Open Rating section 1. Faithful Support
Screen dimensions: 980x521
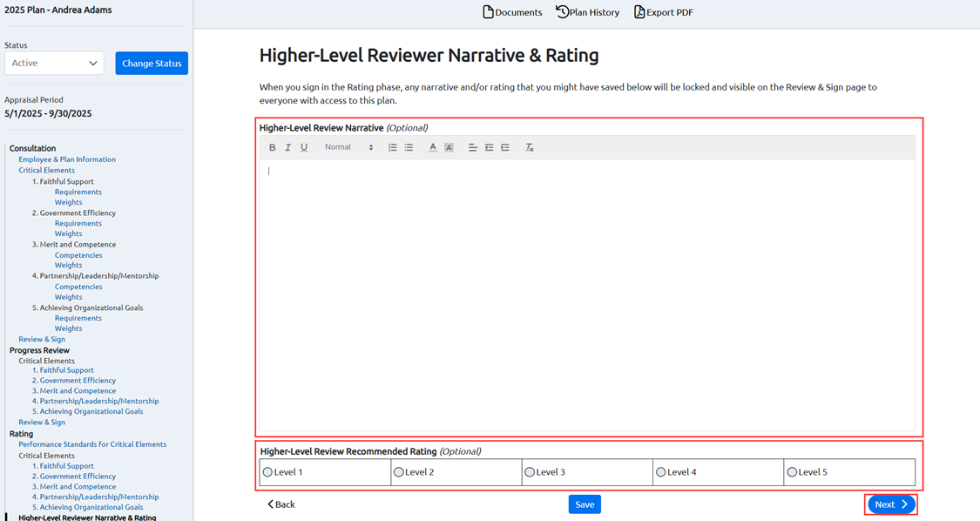click(63, 466)
